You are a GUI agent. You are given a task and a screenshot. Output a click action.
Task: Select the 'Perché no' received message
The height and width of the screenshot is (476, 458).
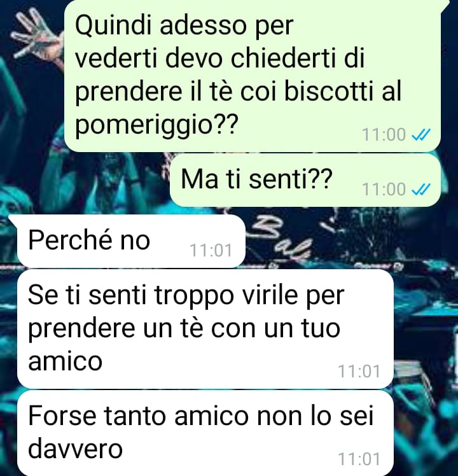[131, 241]
